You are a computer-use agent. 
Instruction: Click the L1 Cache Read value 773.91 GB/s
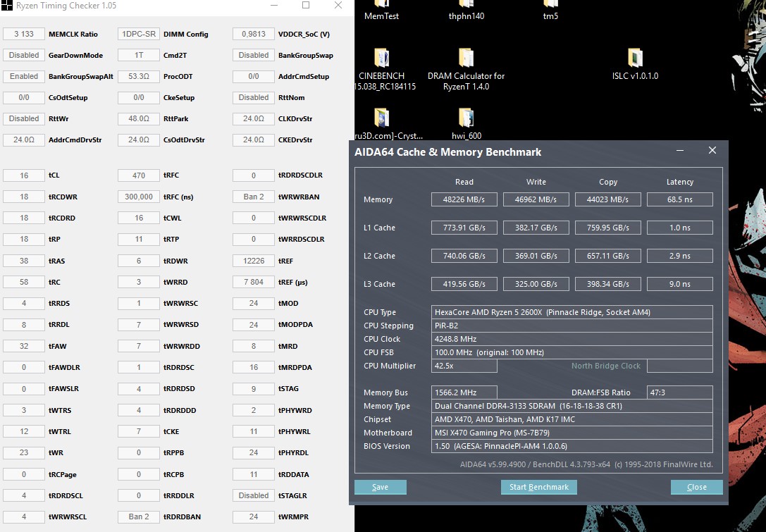click(464, 228)
